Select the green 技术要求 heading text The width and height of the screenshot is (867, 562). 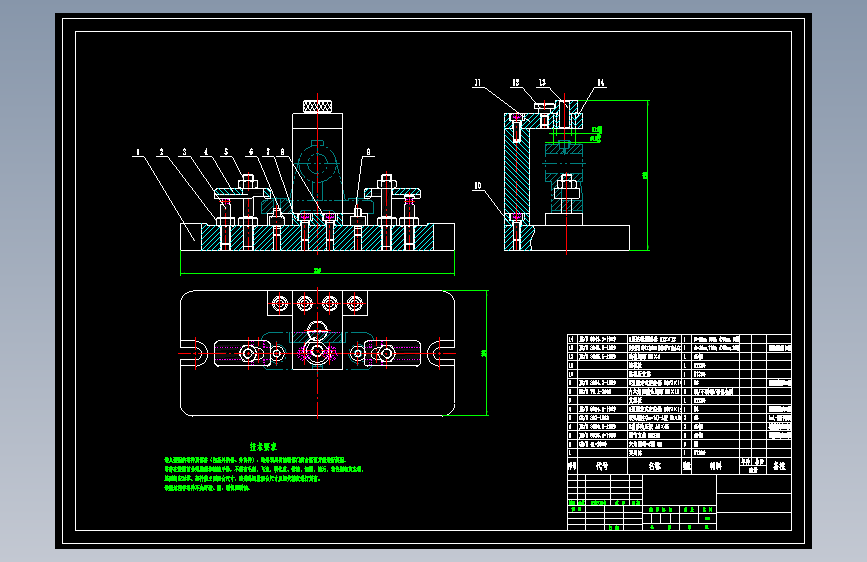click(x=263, y=446)
